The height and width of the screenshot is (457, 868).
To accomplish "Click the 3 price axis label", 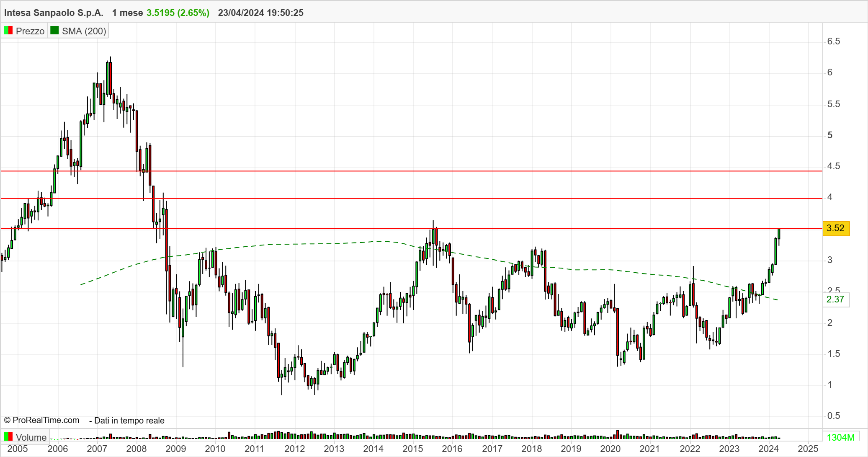I will pyautogui.click(x=830, y=260).
